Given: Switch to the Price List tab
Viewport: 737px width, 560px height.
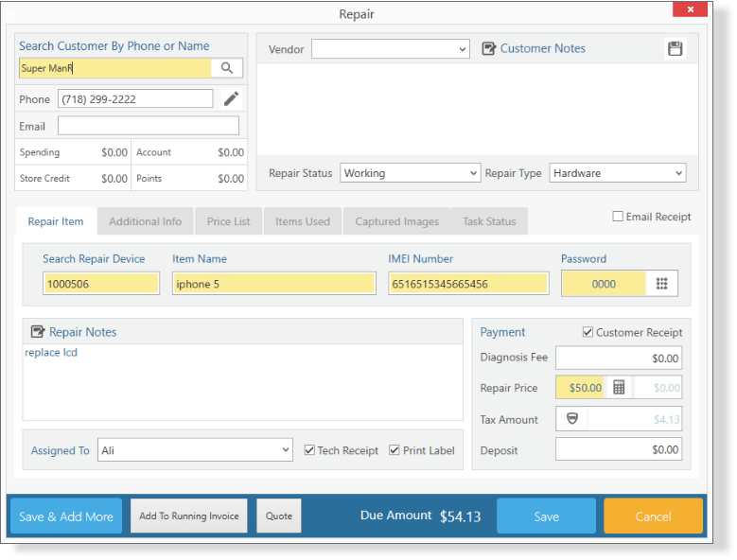Looking at the screenshot, I should (228, 221).
